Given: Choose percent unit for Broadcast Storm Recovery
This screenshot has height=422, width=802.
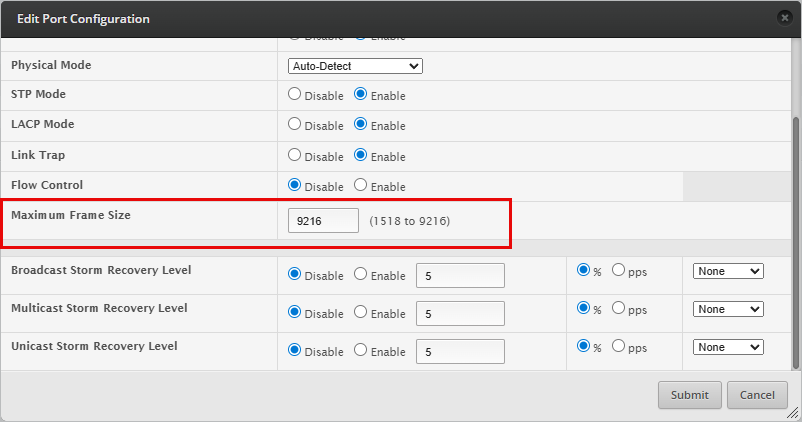Looking at the screenshot, I should pos(583,270).
